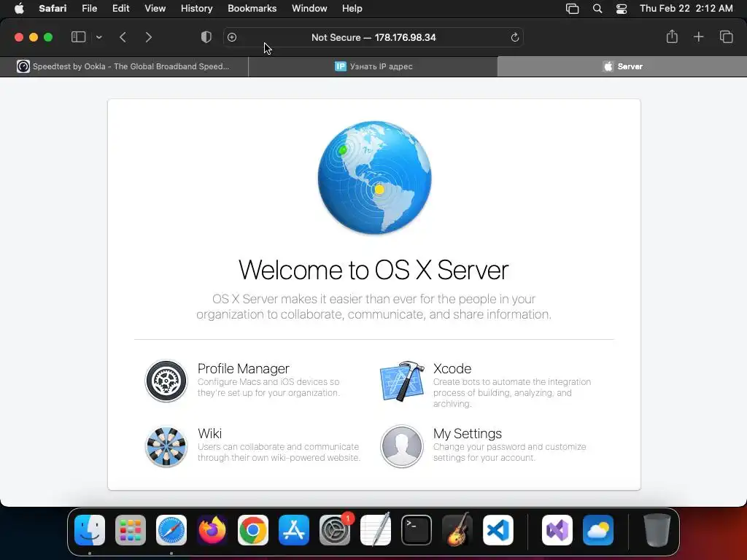Open Launchpad from the Dock
This screenshot has width=747, height=560.
(x=131, y=530)
